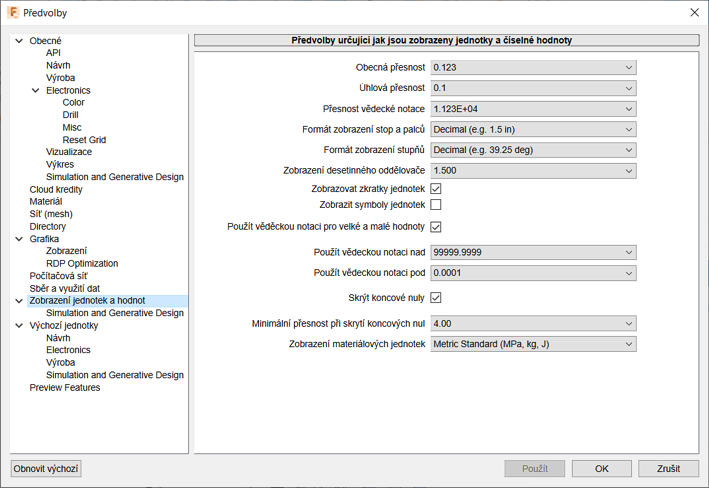This screenshot has height=488, width=709.
Task: Close the Předvolby dialog window
Action: point(695,13)
